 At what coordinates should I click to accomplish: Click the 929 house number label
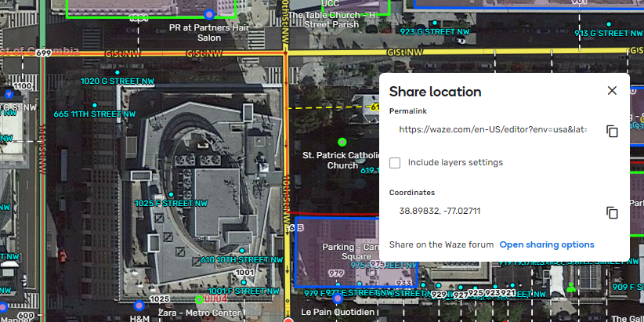pyautogui.click(x=439, y=295)
